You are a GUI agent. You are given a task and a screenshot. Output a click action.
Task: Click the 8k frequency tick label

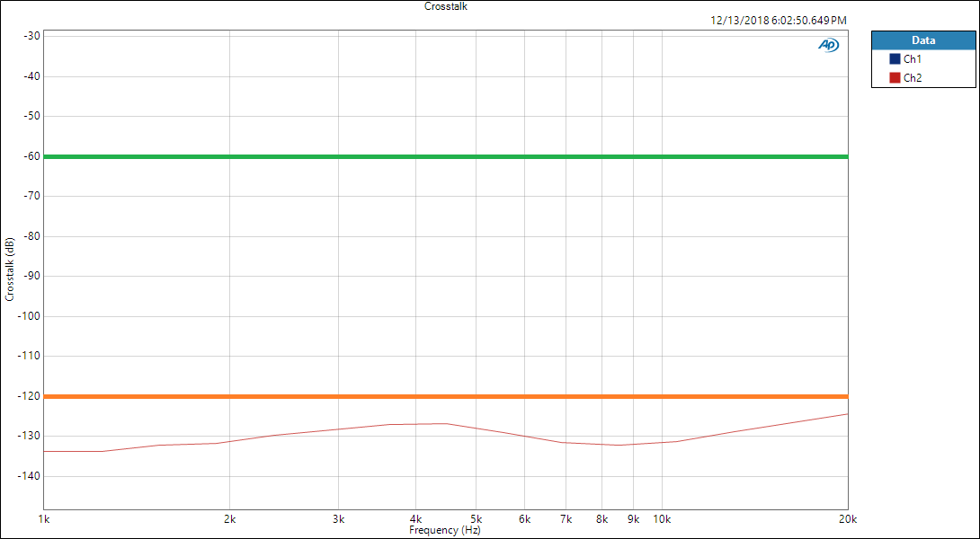click(x=601, y=518)
